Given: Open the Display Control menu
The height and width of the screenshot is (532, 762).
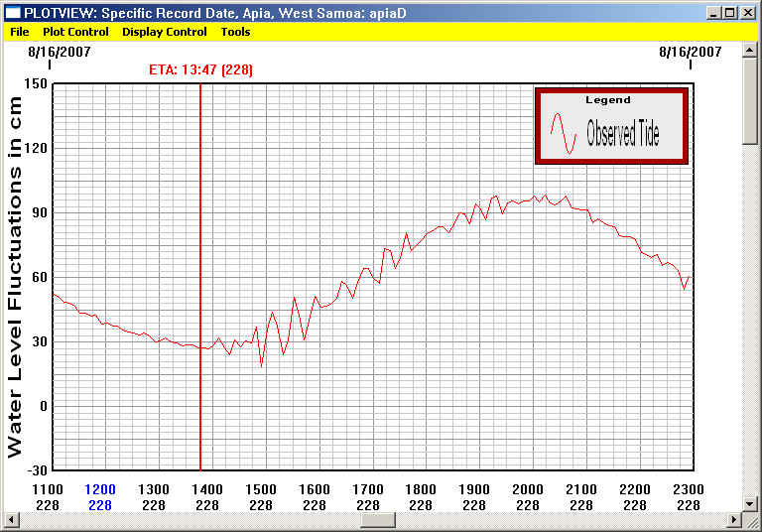Looking at the screenshot, I should [165, 32].
